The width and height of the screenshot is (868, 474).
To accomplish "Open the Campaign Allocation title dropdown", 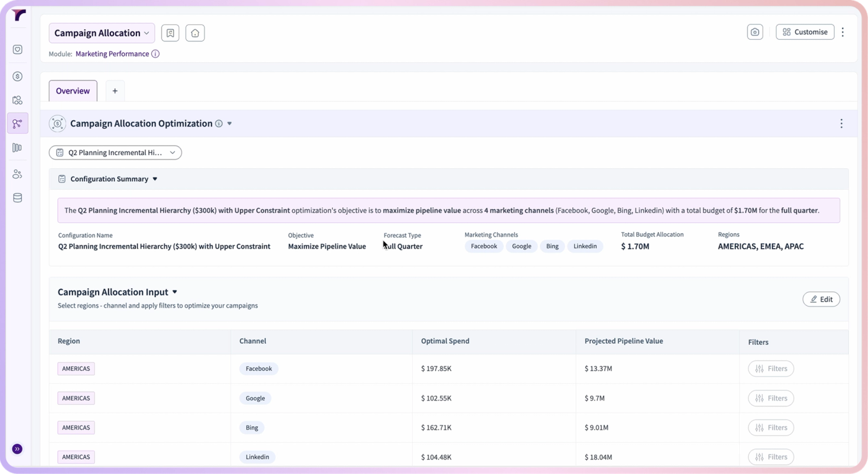I will click(x=102, y=33).
